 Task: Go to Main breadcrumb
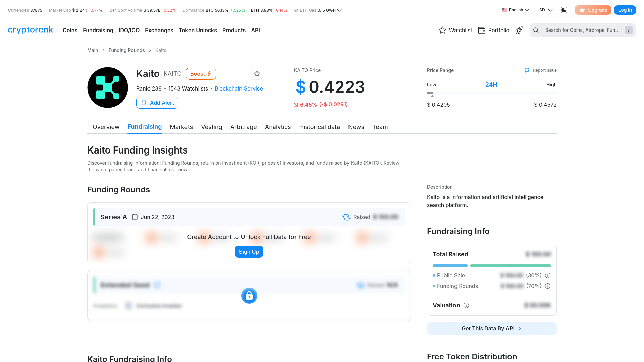pyautogui.click(x=93, y=50)
